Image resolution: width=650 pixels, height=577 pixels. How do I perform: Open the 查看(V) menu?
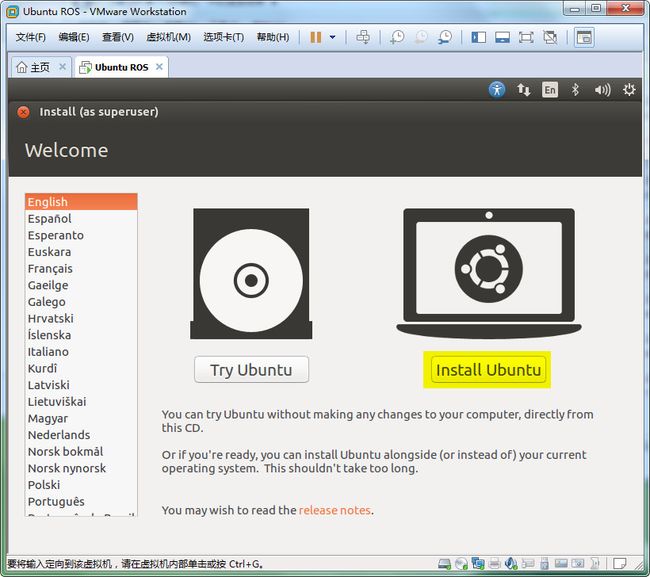coord(118,37)
